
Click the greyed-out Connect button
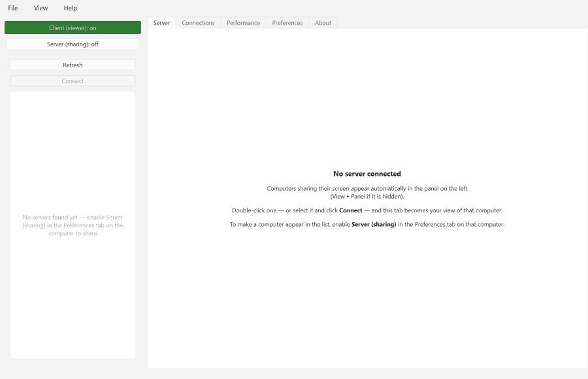point(73,80)
